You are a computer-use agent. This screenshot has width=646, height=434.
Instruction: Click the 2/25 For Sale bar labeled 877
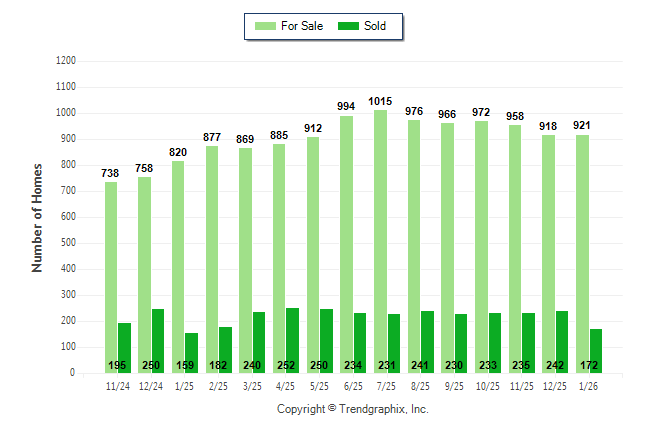[211, 259]
